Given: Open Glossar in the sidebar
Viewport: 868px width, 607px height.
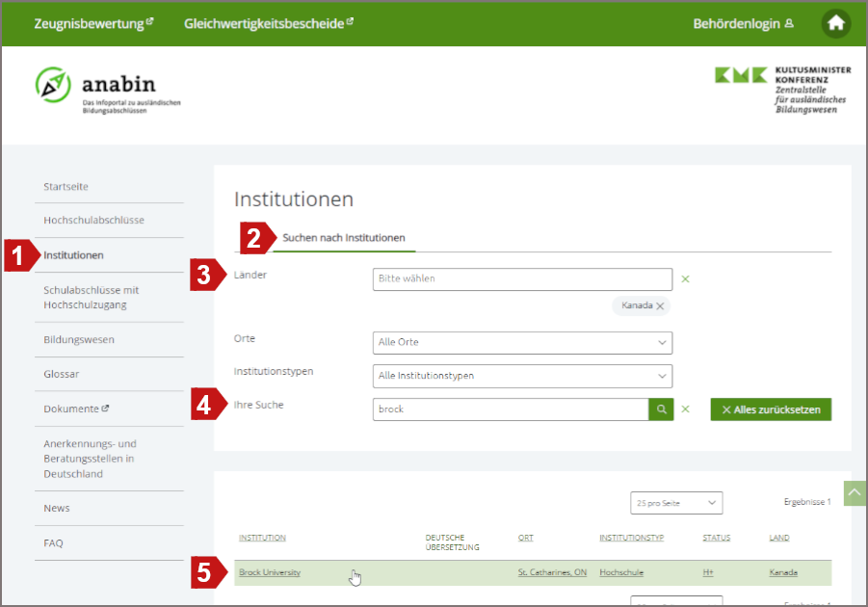Looking at the screenshot, I should click(62, 374).
